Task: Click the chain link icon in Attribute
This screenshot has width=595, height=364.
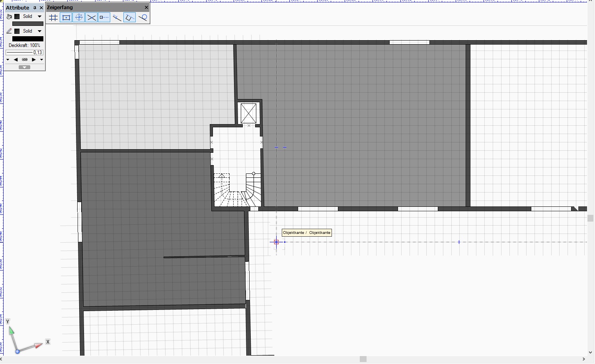Action: [25, 60]
